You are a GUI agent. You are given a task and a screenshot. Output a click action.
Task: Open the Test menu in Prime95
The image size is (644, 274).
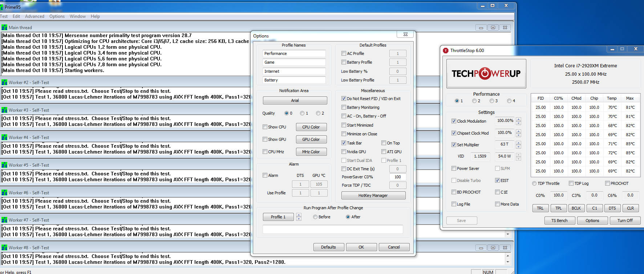pyautogui.click(x=4, y=16)
